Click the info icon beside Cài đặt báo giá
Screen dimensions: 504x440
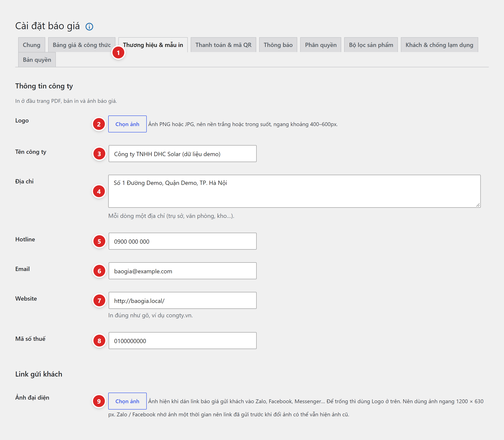pyautogui.click(x=89, y=26)
